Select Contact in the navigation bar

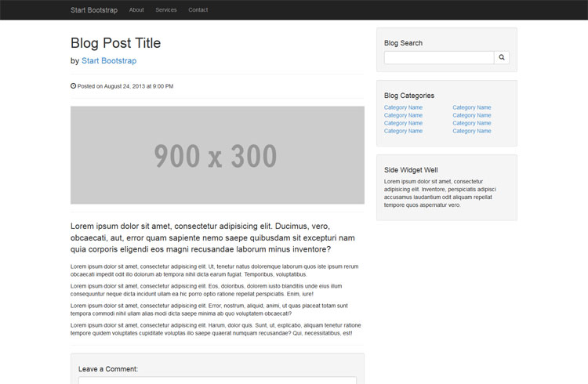pos(198,10)
